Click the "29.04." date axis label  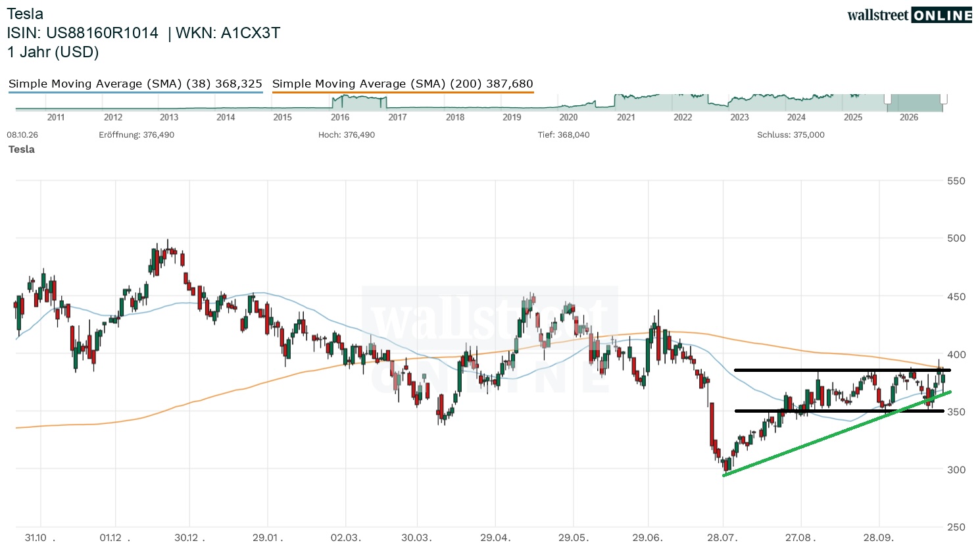[495, 538]
